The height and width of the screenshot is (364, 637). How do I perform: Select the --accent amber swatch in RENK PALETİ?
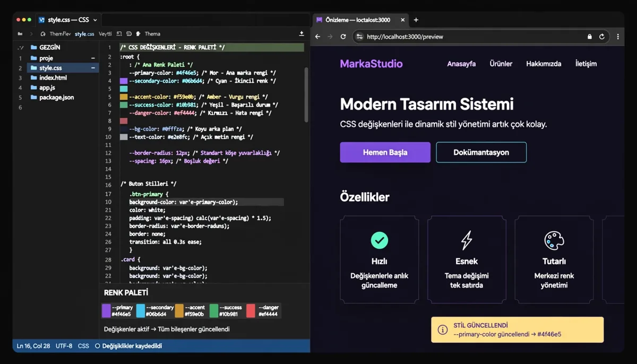[x=179, y=310]
